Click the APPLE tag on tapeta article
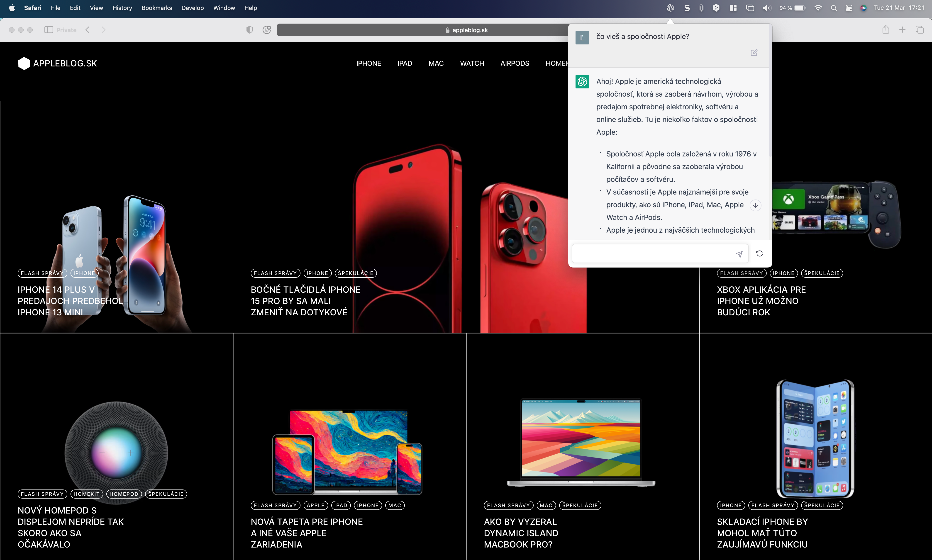The image size is (932, 560). tap(315, 505)
